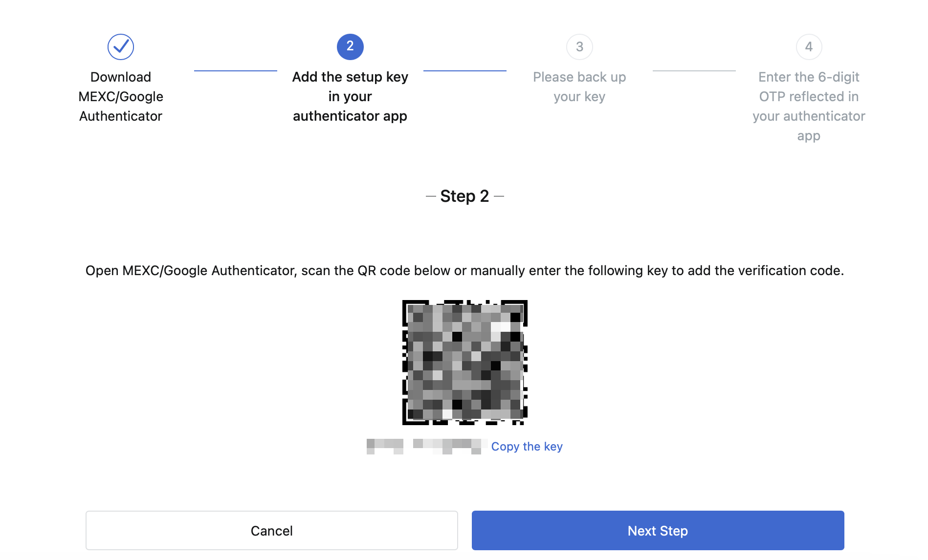Click the scan QR code instruction text

(x=464, y=271)
